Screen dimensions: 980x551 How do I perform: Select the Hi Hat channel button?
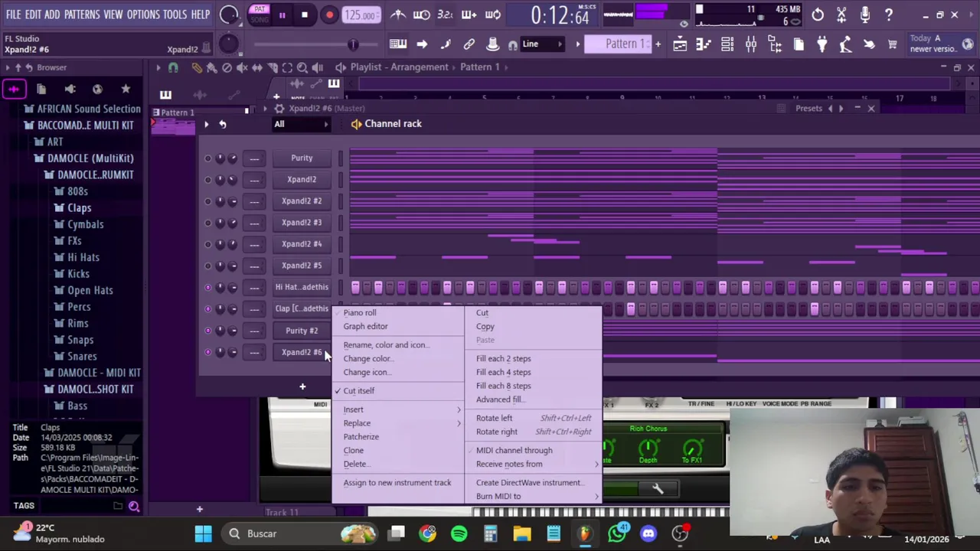[302, 287]
